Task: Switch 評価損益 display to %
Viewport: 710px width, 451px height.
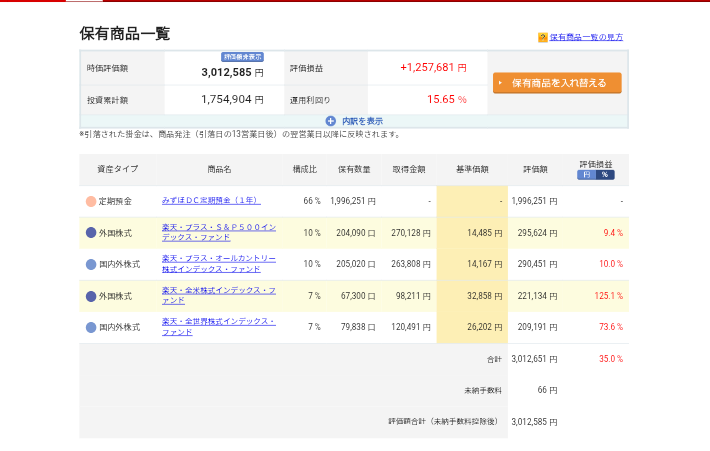Action: point(605,175)
